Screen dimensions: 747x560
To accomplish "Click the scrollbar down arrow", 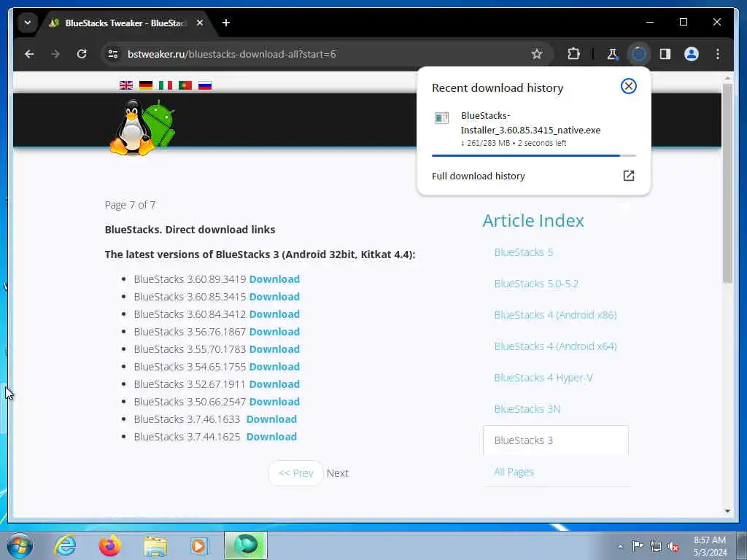I will [x=727, y=511].
